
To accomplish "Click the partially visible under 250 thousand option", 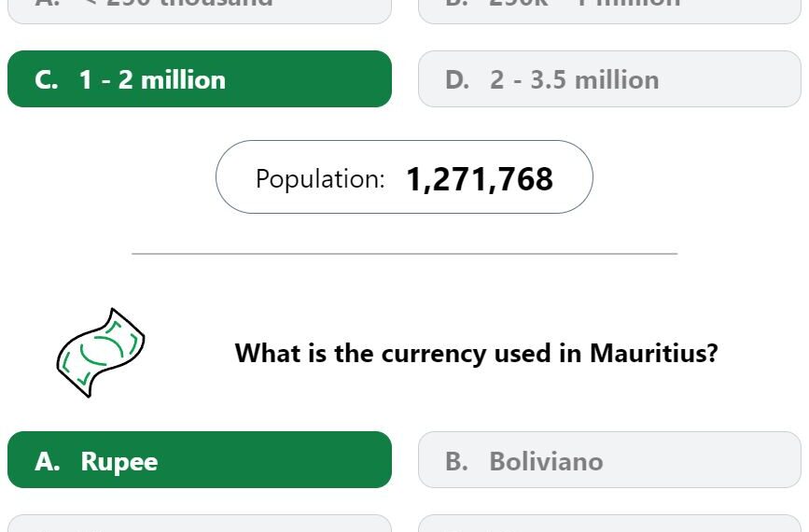I will (x=200, y=11).
